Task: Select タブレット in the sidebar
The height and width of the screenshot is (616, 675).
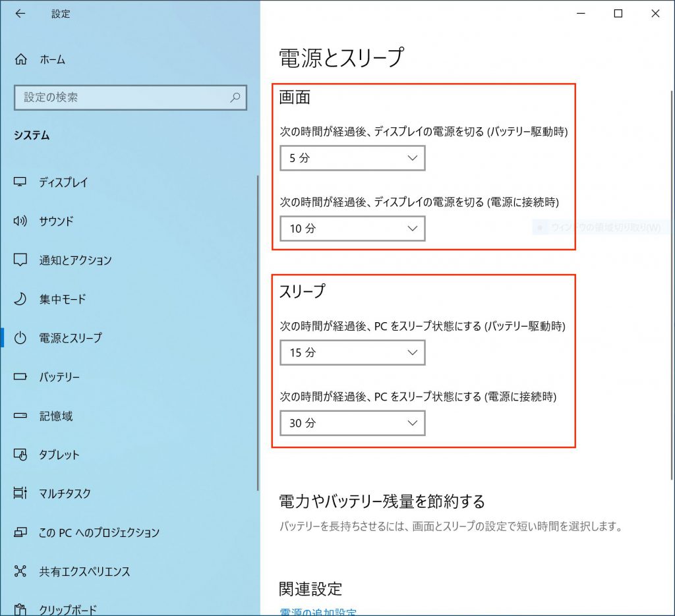Action: pos(59,455)
